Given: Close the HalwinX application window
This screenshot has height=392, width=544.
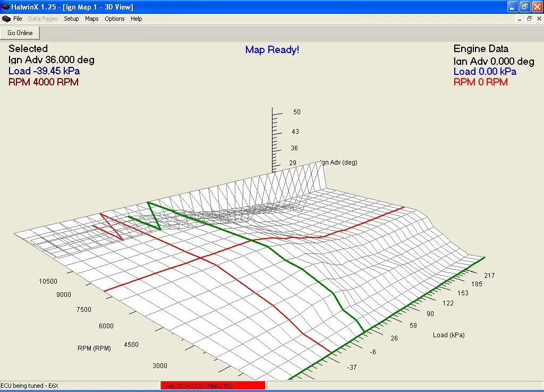Looking at the screenshot, I should coord(537,7).
